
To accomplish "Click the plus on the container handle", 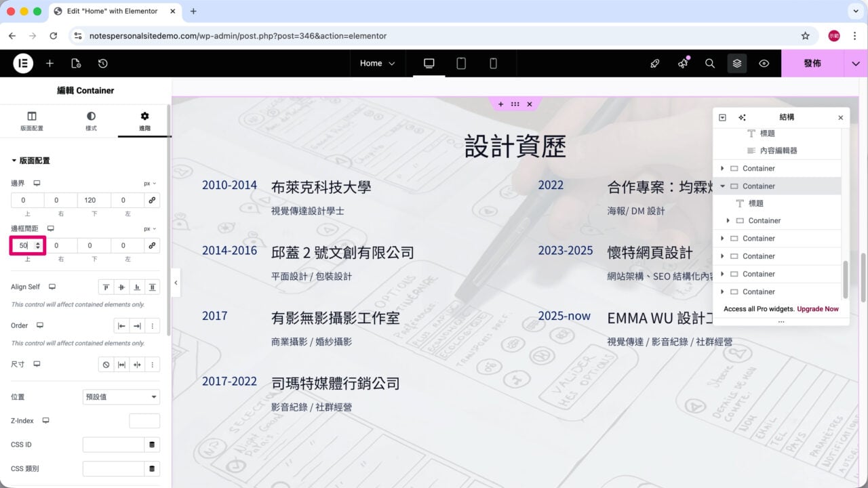I will (500, 104).
